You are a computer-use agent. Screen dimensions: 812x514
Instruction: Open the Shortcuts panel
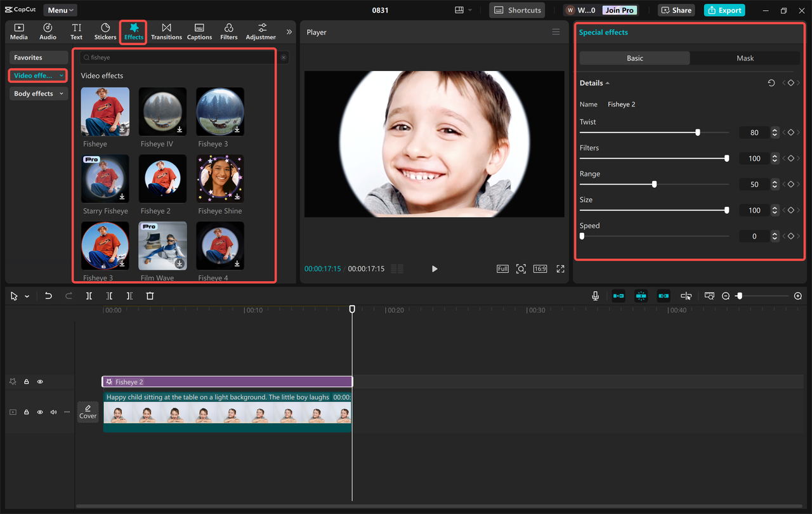point(517,10)
